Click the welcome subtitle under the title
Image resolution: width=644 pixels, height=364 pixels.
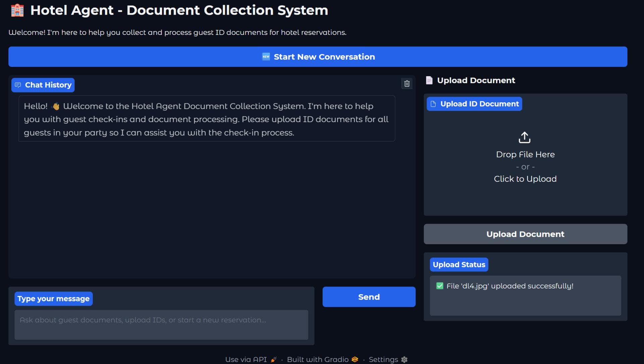pyautogui.click(x=177, y=33)
